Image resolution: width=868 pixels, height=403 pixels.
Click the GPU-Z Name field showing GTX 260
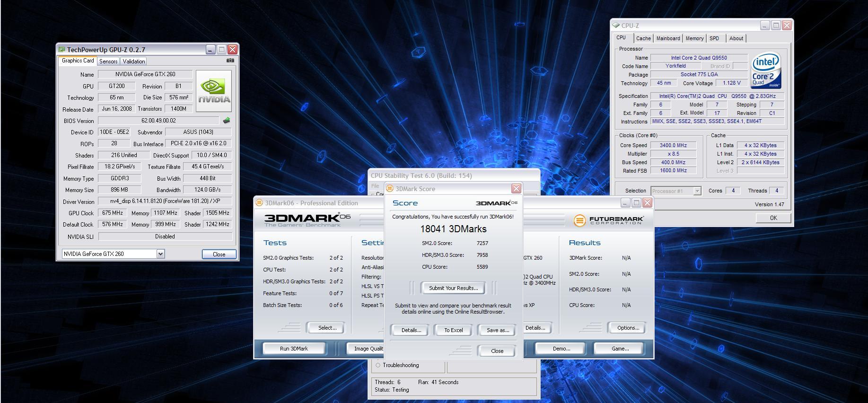(145, 74)
